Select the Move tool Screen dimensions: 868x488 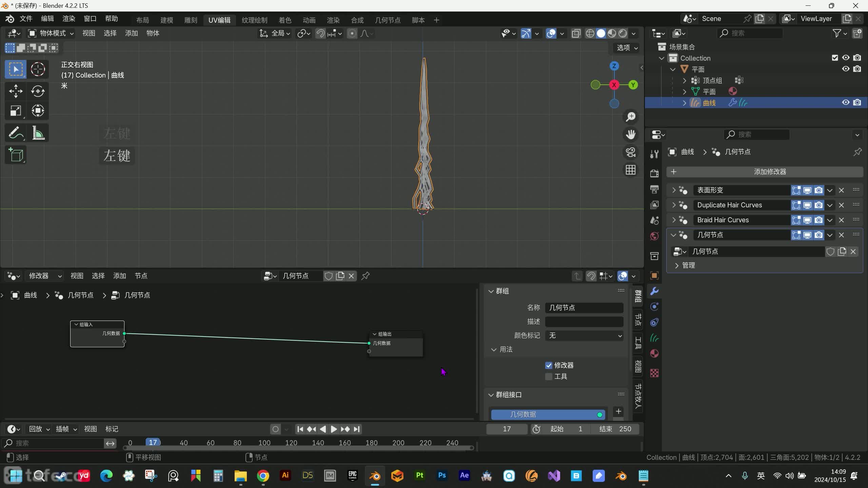coord(15,91)
